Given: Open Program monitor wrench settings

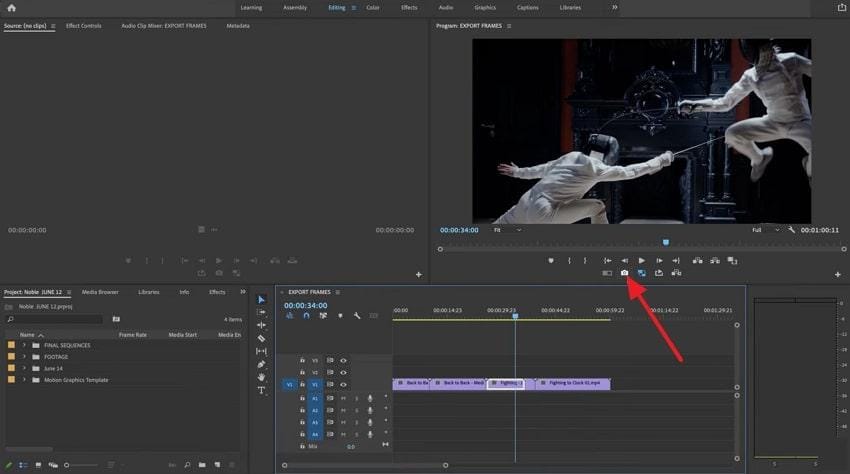Looking at the screenshot, I should point(791,230).
